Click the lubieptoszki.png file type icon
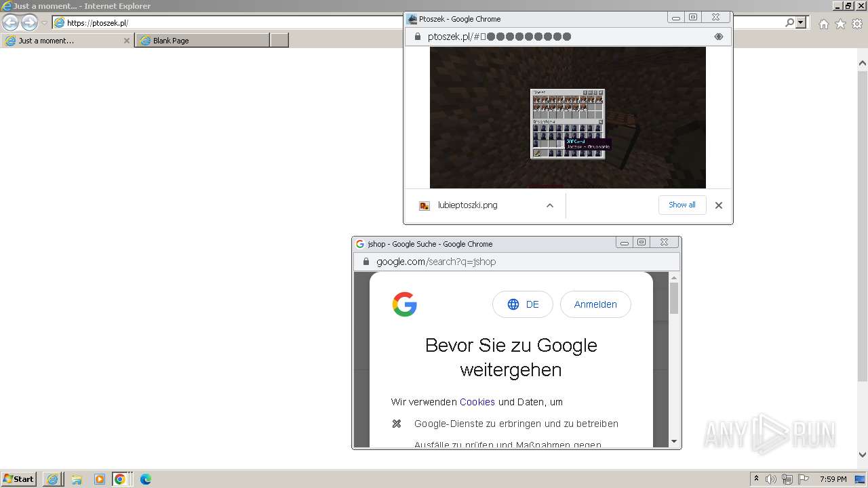The height and width of the screenshot is (488, 868). [425, 205]
